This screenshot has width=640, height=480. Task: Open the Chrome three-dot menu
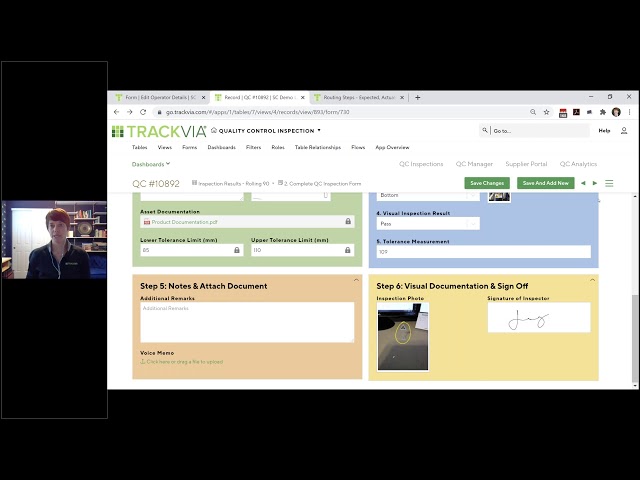(x=629, y=112)
